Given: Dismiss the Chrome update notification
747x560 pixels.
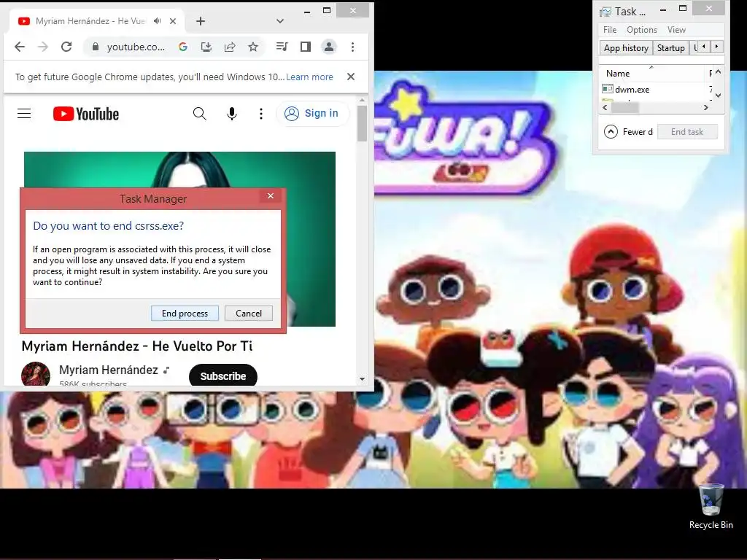Looking at the screenshot, I should (351, 77).
